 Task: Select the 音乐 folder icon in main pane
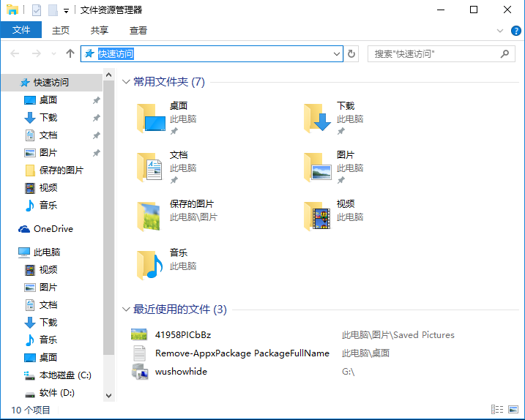point(150,265)
